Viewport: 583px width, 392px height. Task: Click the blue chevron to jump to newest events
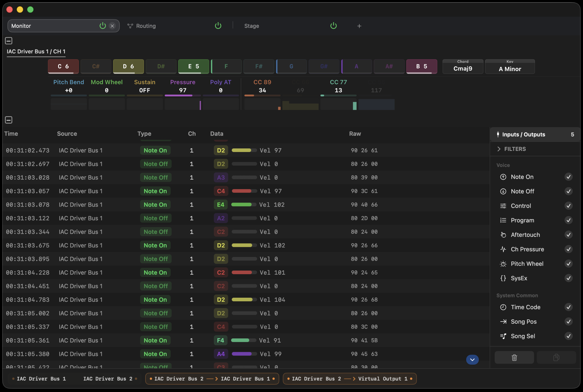472,360
